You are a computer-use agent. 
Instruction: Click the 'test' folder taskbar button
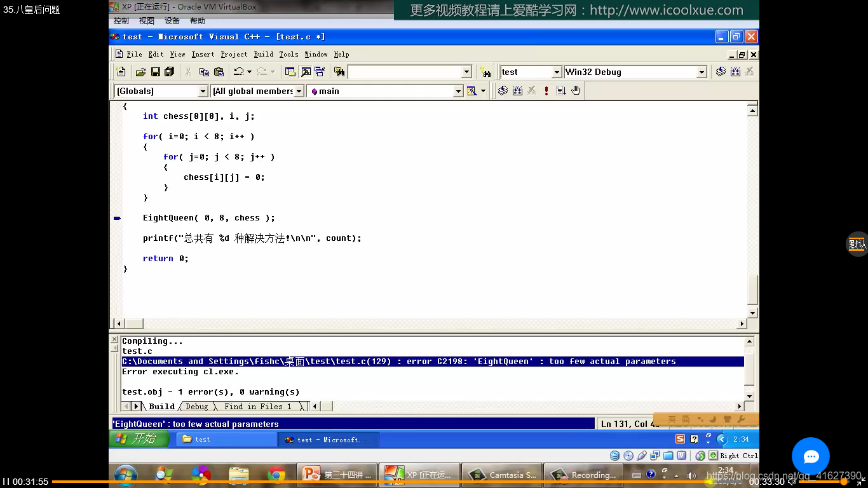[x=226, y=439]
